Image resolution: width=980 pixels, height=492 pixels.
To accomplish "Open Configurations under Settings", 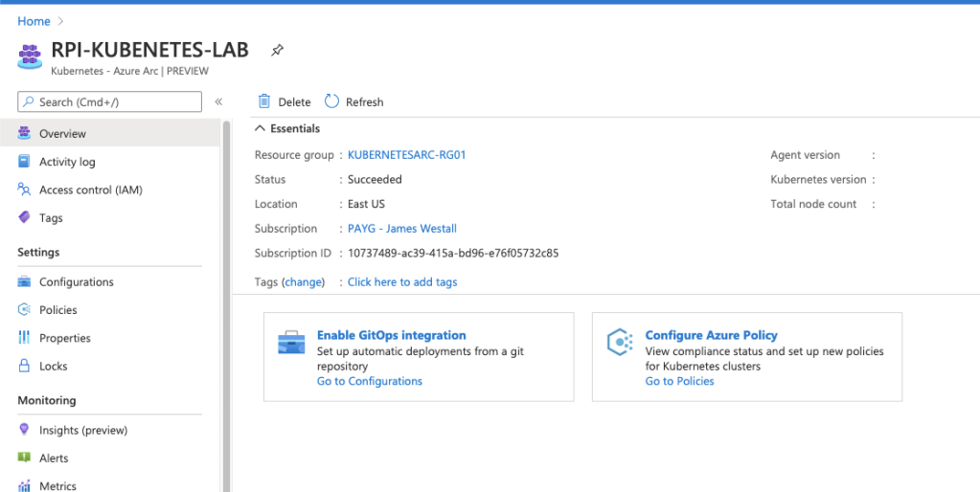I will tap(76, 282).
